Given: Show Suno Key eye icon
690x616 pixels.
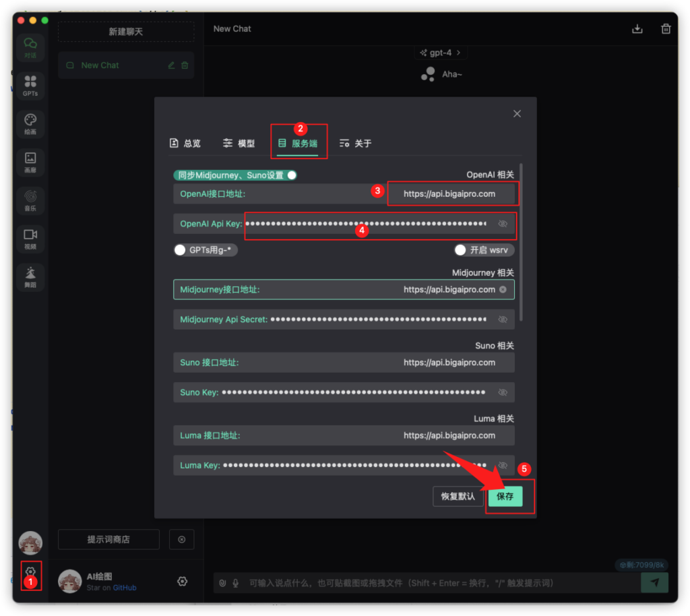Looking at the screenshot, I should click(x=503, y=392).
